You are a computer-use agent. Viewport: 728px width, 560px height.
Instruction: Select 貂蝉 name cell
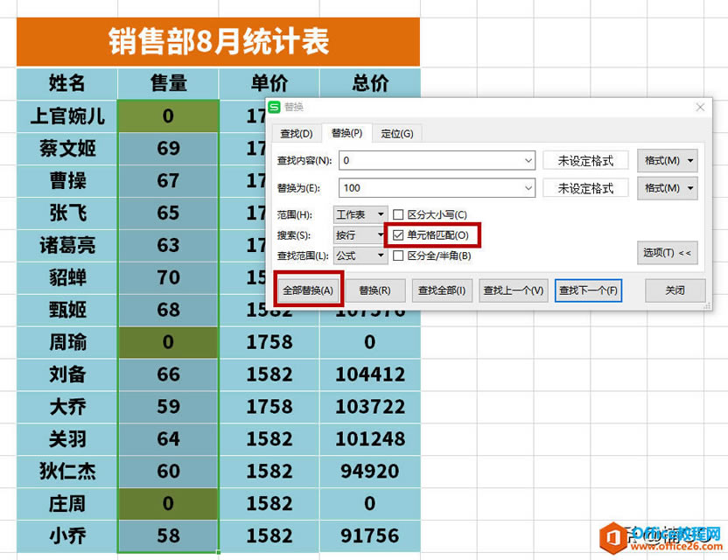66,277
